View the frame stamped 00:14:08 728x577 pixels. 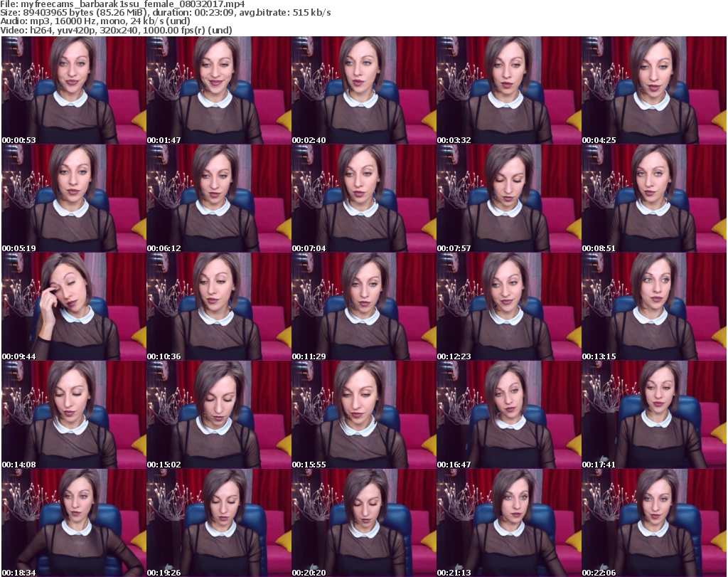74,414
